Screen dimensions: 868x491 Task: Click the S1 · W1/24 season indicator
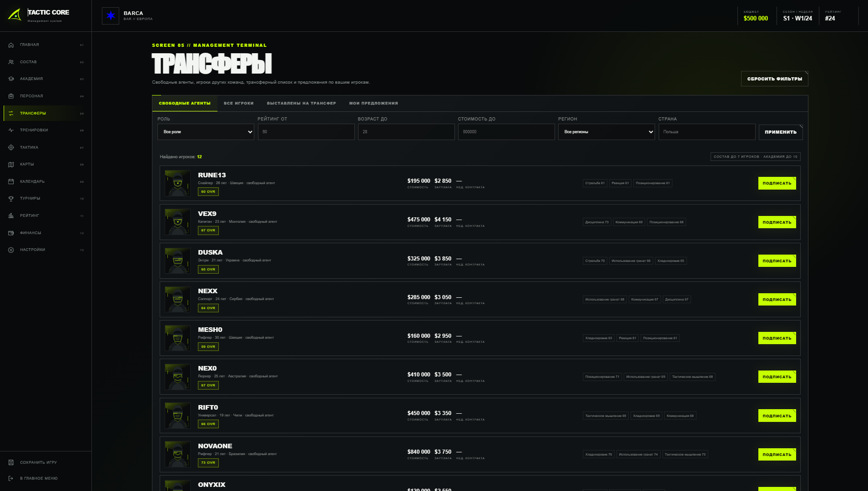tap(797, 19)
